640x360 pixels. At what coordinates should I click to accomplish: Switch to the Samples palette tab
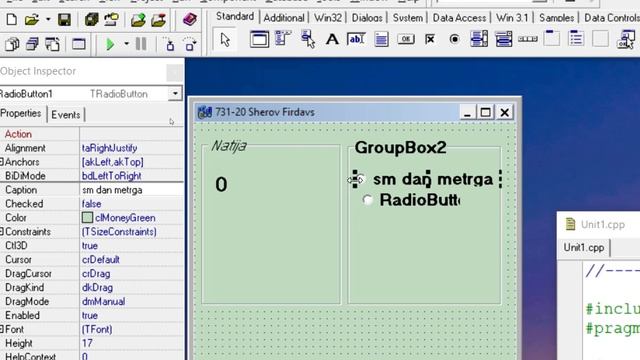[x=556, y=18]
